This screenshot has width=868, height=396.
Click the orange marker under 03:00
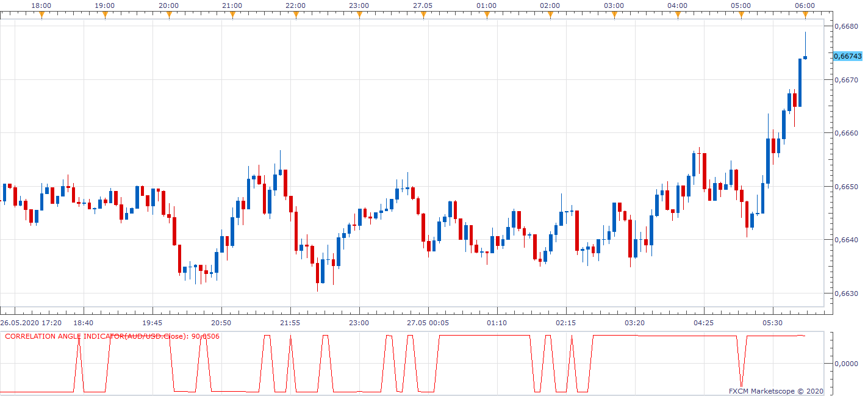[x=614, y=15]
